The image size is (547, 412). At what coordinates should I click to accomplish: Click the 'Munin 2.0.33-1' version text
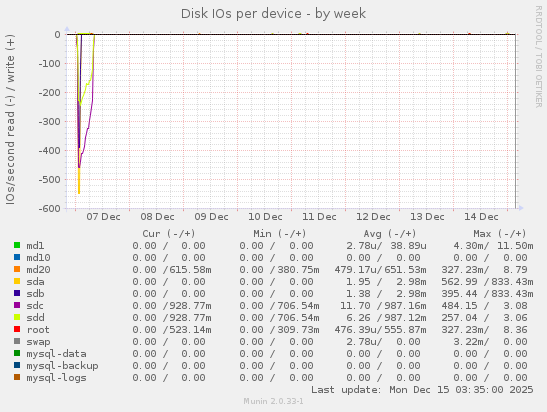[x=274, y=401]
